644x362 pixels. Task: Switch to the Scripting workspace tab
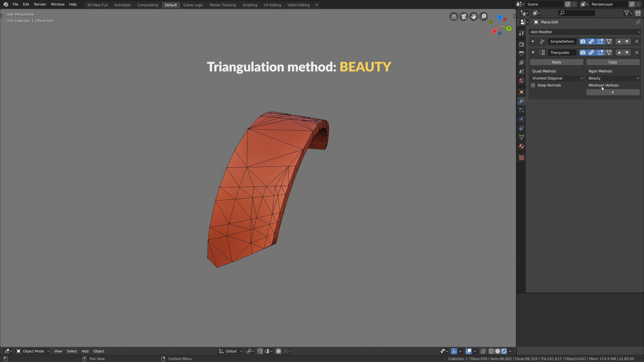point(250,5)
